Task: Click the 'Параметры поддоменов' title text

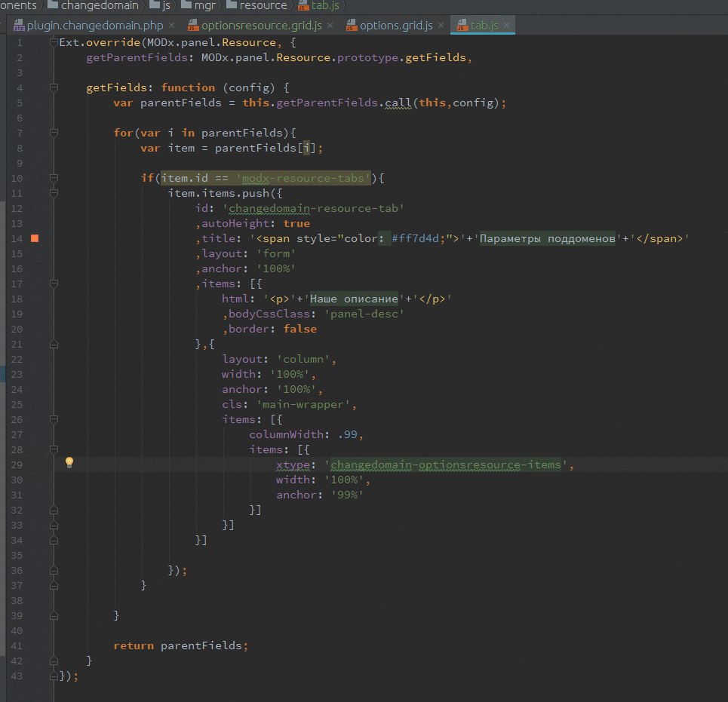Action: pyautogui.click(x=548, y=238)
